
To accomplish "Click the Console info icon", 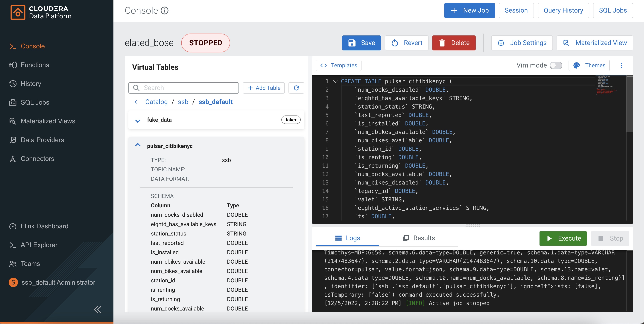I will [165, 10].
